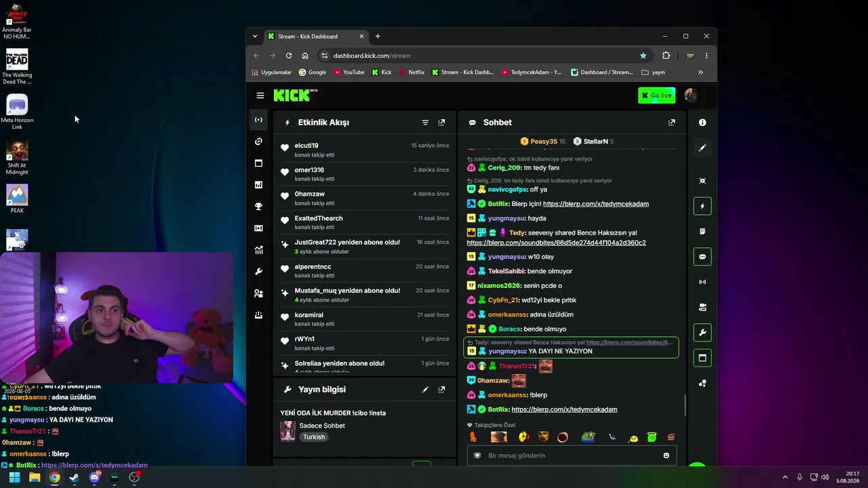Screen dimensions: 868x488
Task: Click the Peasy35 top gifter badge
Action: pos(542,142)
